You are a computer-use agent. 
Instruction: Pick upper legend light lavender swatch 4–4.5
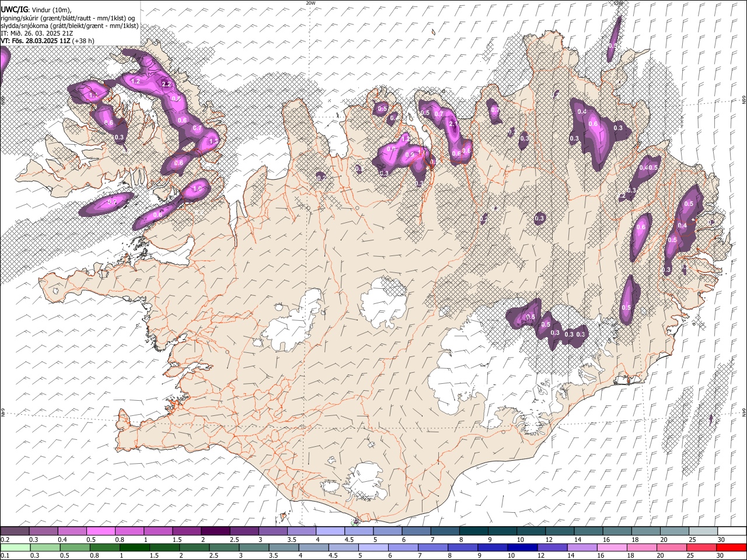click(x=330, y=531)
